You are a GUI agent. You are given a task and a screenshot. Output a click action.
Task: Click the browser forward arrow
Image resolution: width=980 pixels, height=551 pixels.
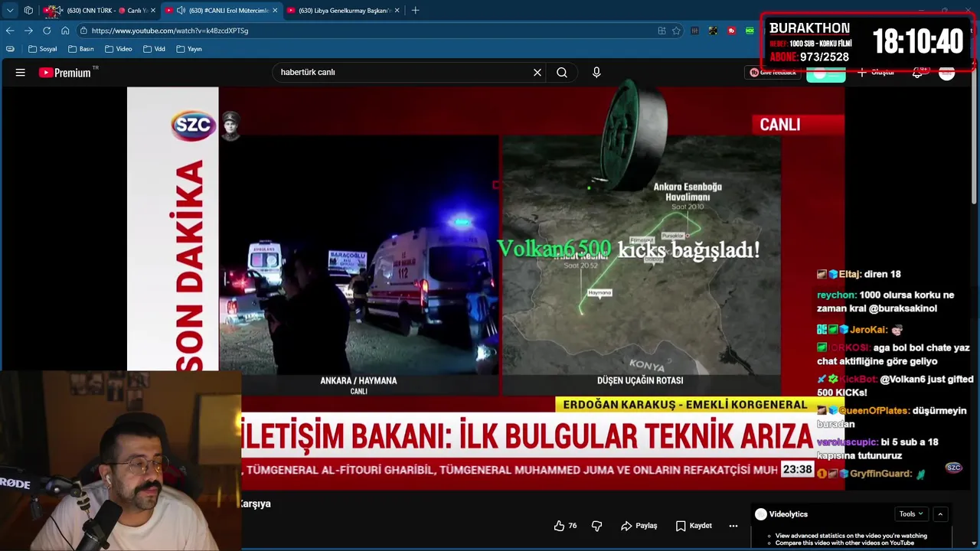point(28,31)
